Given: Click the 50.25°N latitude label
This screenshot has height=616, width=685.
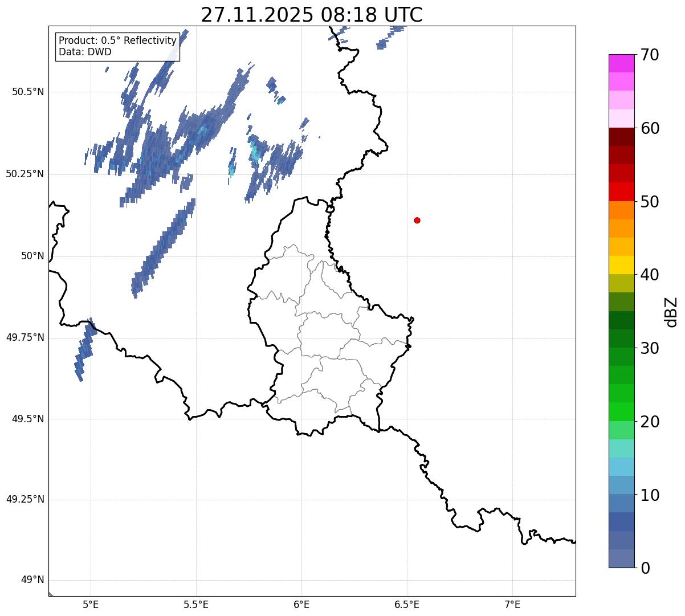Looking at the screenshot, I should 25,174.
